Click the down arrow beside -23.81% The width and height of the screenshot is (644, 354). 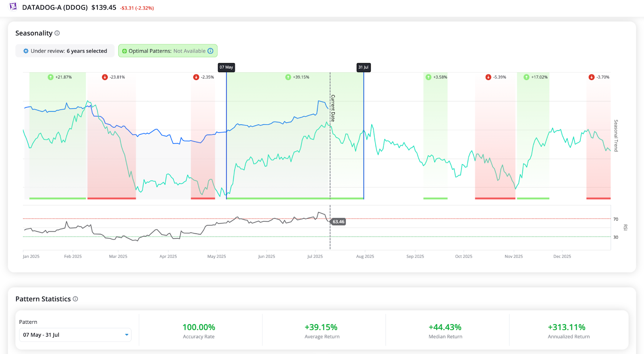click(105, 77)
